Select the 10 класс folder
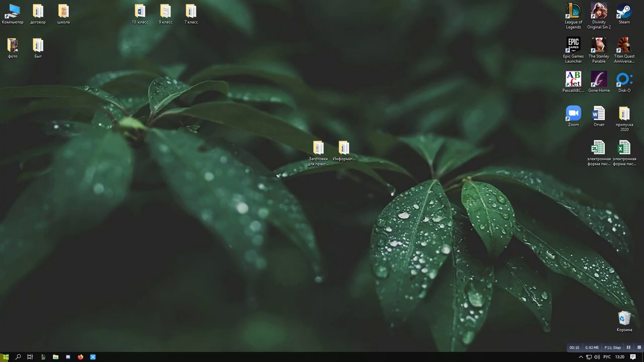This screenshot has width=644, height=362. pos(140,15)
